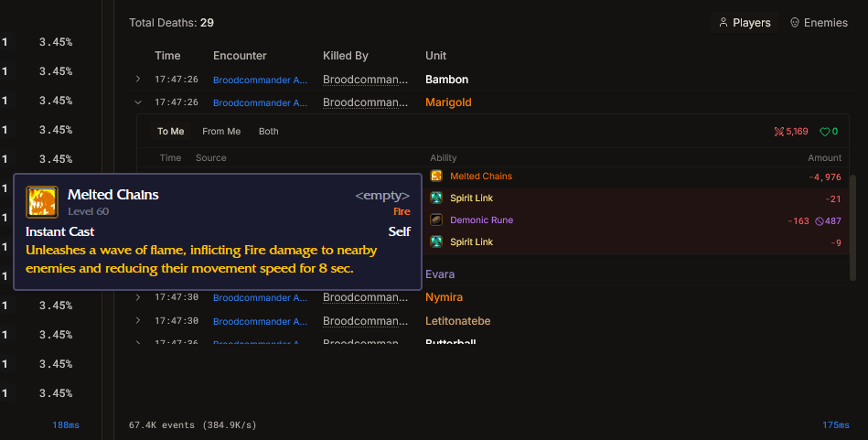
Task: Switch to the Enemies view
Action: (x=819, y=23)
